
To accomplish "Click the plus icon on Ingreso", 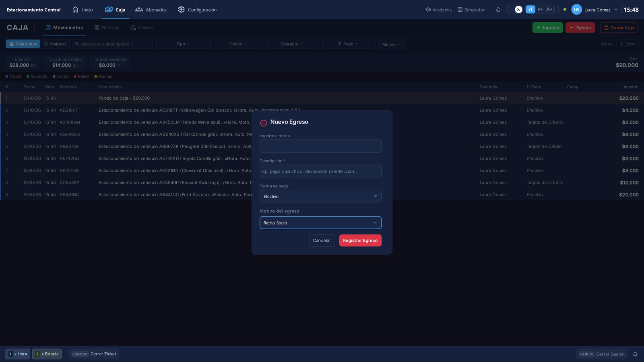I will tap(539, 28).
